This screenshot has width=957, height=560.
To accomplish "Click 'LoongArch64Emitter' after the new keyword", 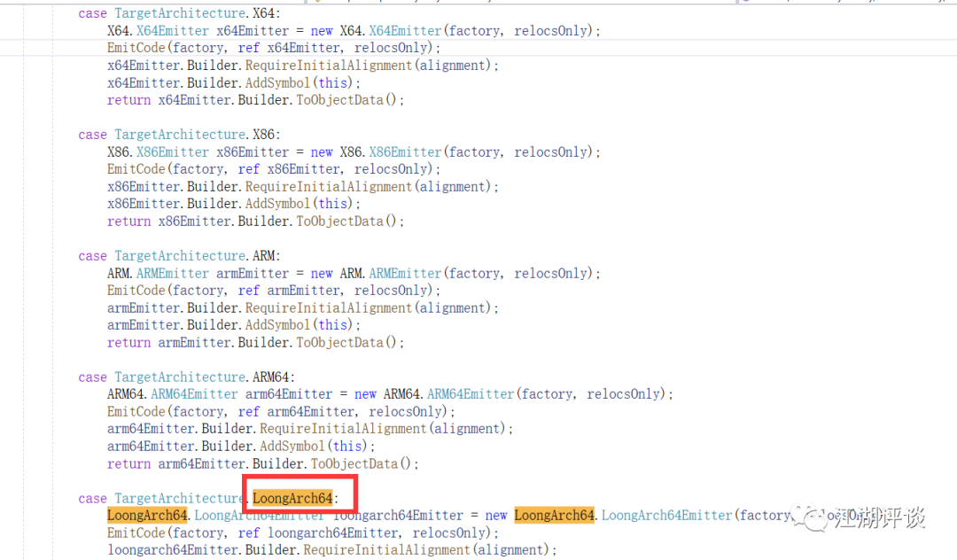I will click(x=666, y=516).
